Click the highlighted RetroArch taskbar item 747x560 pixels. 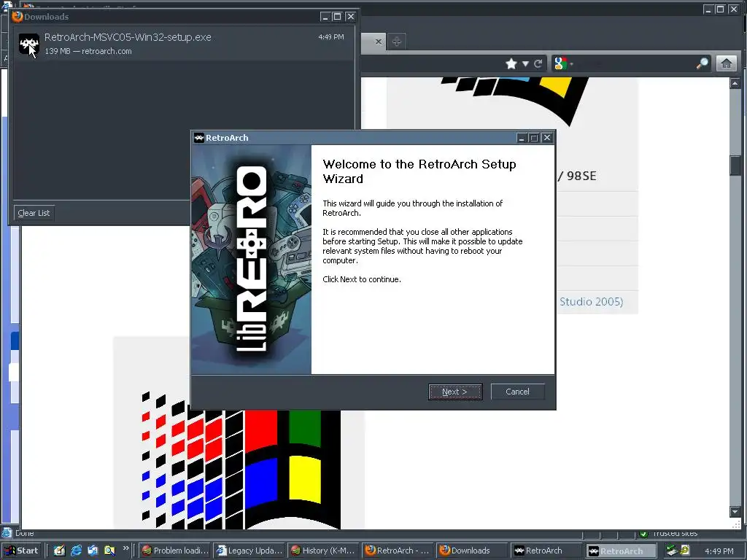tap(621, 551)
